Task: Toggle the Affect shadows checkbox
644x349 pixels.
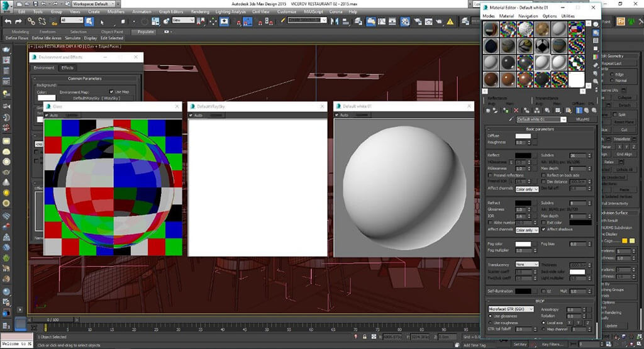Action: coord(544,230)
